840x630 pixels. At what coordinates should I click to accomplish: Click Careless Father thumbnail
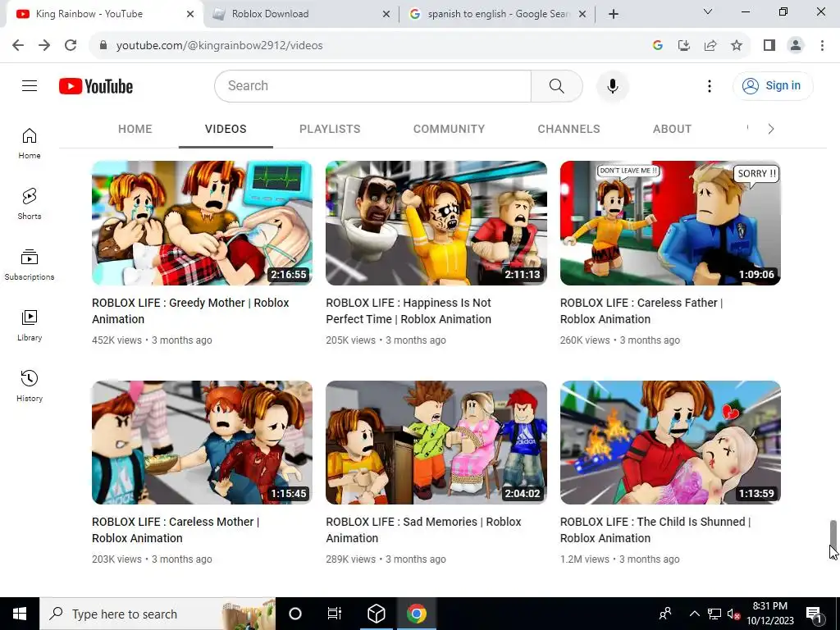coord(670,223)
